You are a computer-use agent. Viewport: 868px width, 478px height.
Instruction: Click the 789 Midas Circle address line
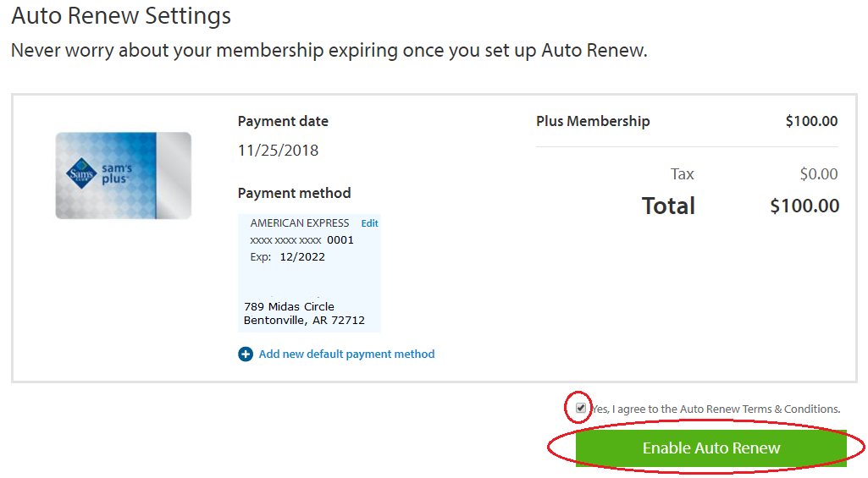289,306
